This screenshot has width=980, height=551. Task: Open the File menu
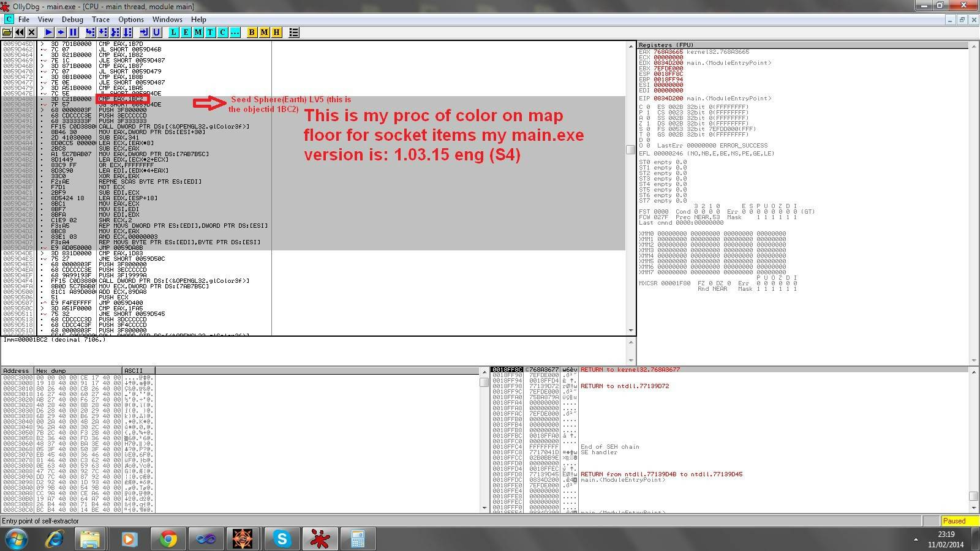click(24, 20)
